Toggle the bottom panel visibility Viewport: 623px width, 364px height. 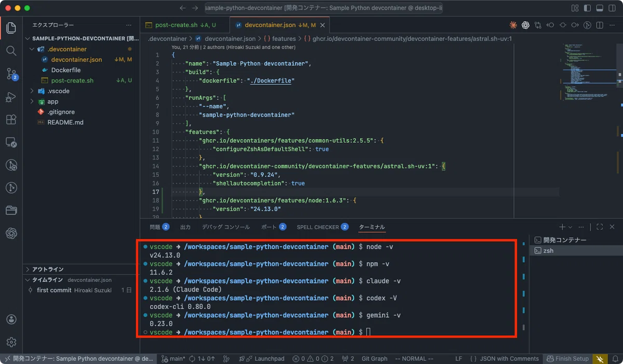point(600,8)
